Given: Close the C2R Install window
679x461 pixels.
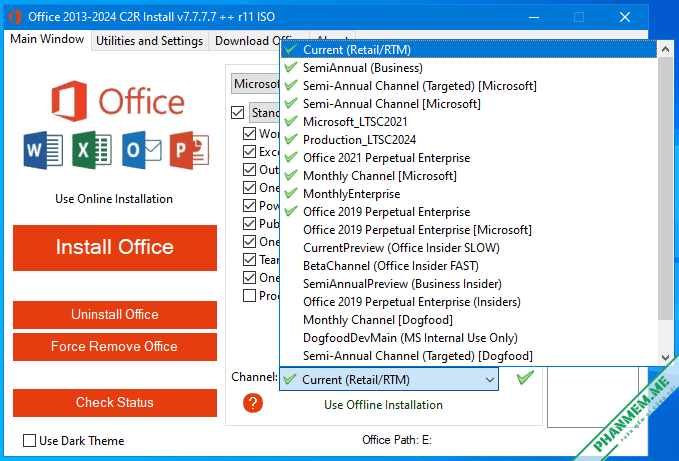Looking at the screenshot, I should (624, 17).
